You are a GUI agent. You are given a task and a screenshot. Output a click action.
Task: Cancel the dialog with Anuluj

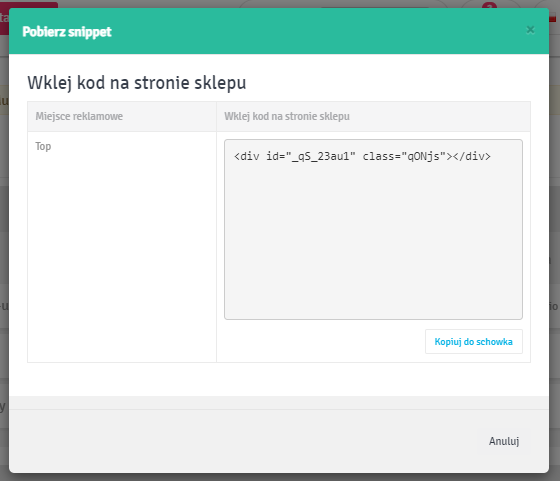click(x=504, y=441)
